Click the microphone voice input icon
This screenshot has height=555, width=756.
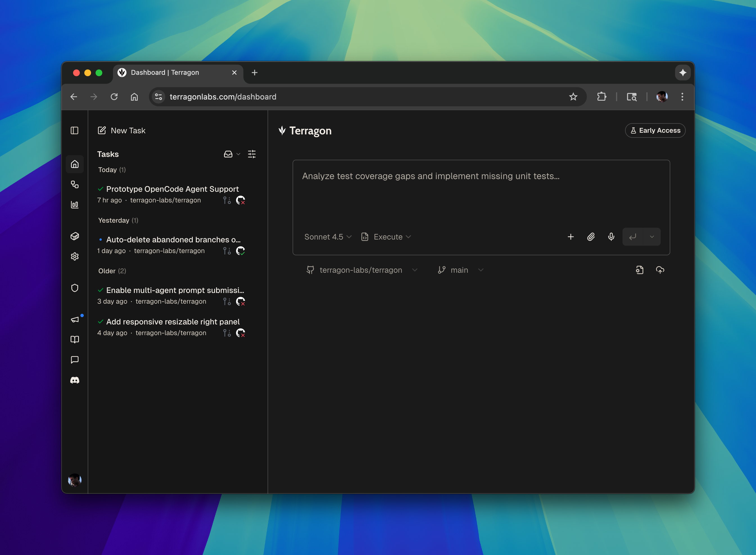[x=611, y=237]
